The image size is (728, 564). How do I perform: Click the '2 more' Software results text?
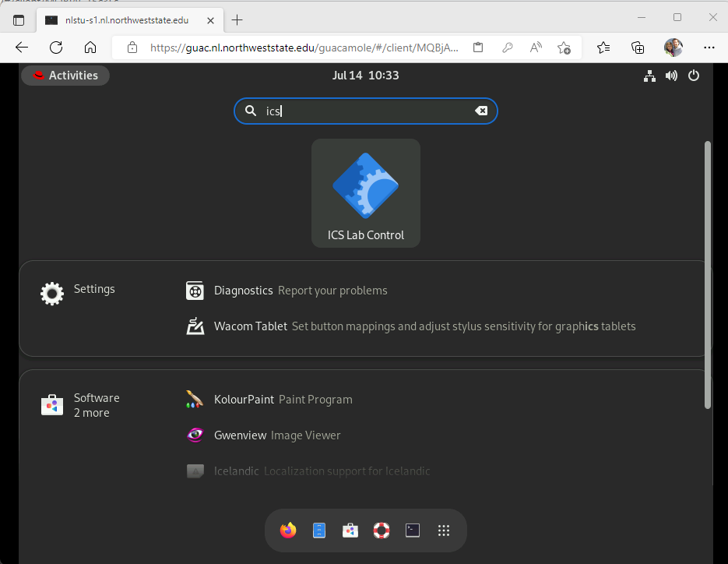[91, 413]
